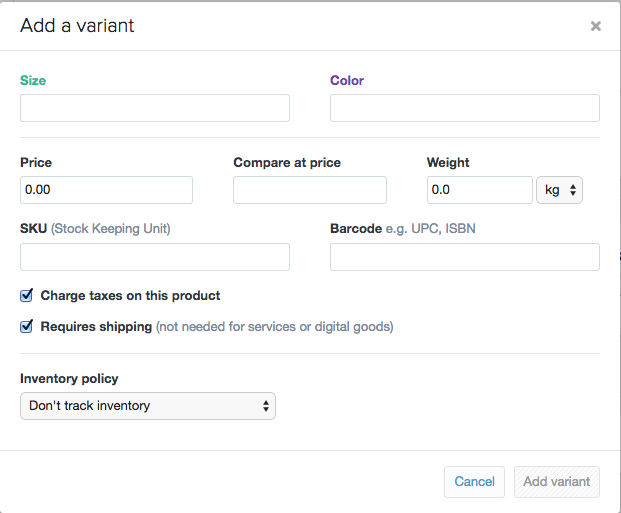Image resolution: width=621 pixels, height=513 pixels.
Task: Open the kg weight unit dropdown
Action: pos(560,190)
